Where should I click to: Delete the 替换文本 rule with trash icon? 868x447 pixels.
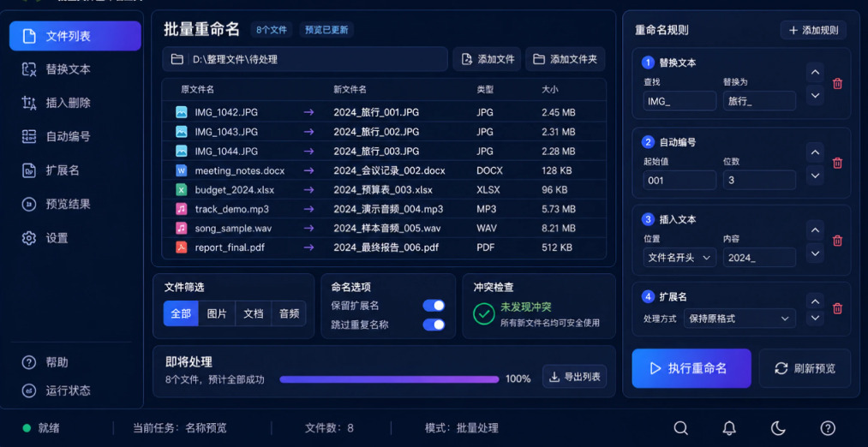[x=837, y=84]
